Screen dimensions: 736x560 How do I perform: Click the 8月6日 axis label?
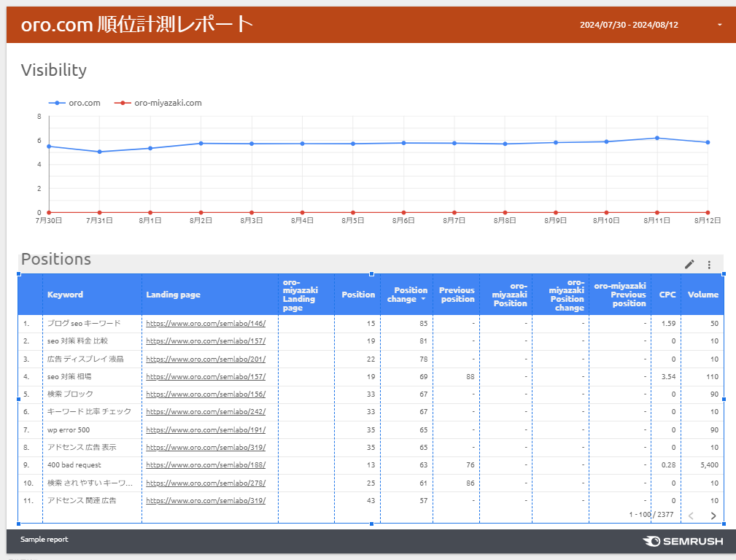pos(403,221)
